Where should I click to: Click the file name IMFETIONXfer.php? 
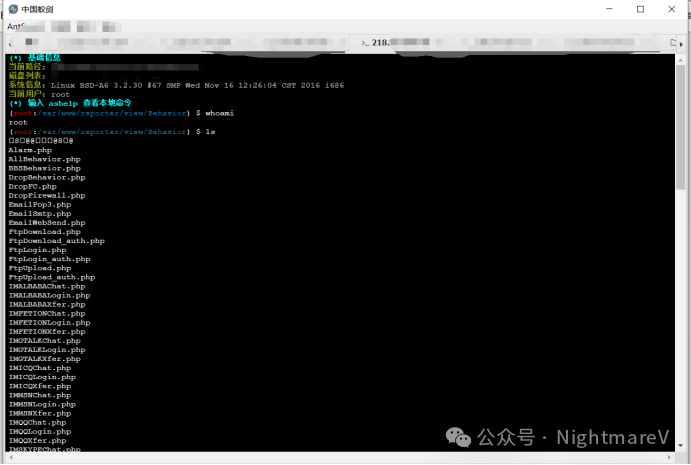coord(47,331)
